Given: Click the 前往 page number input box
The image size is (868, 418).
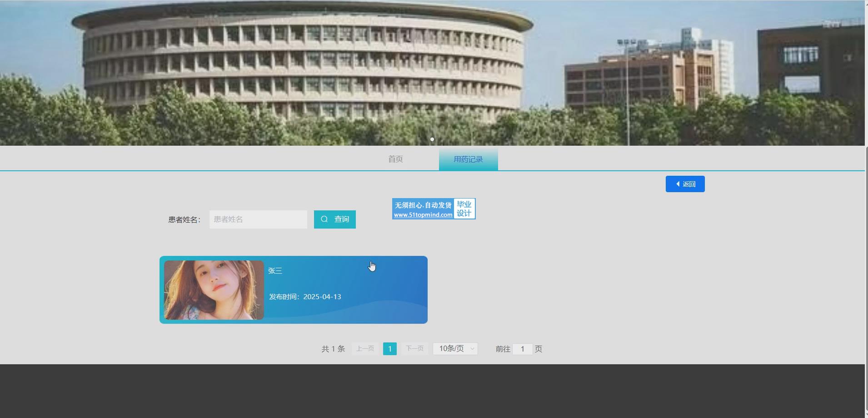Looking at the screenshot, I should coord(522,349).
